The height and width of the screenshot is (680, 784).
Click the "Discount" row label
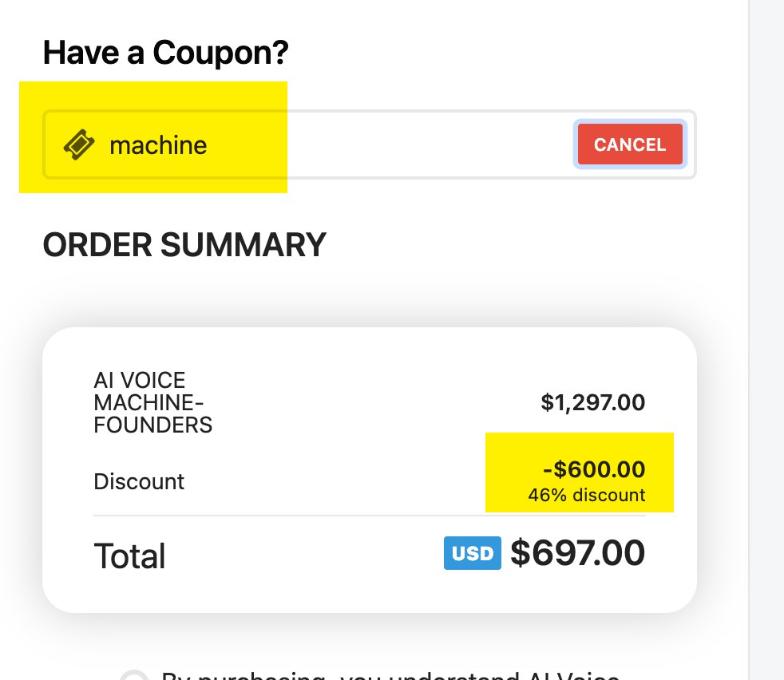[139, 481]
